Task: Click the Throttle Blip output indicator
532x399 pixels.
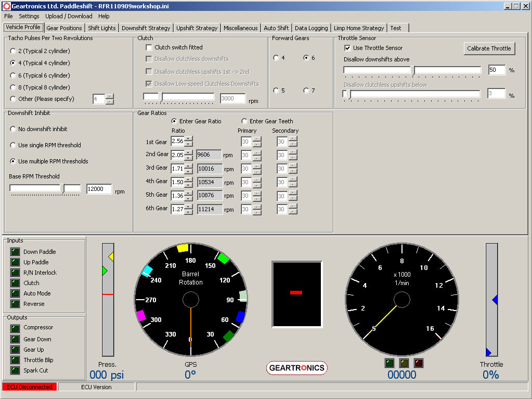Action: [15, 360]
